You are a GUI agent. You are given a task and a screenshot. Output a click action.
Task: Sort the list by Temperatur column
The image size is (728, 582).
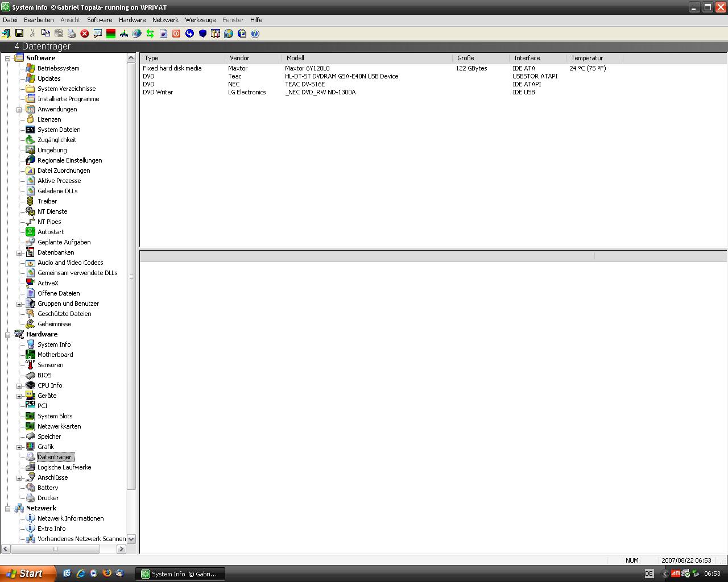(x=594, y=58)
